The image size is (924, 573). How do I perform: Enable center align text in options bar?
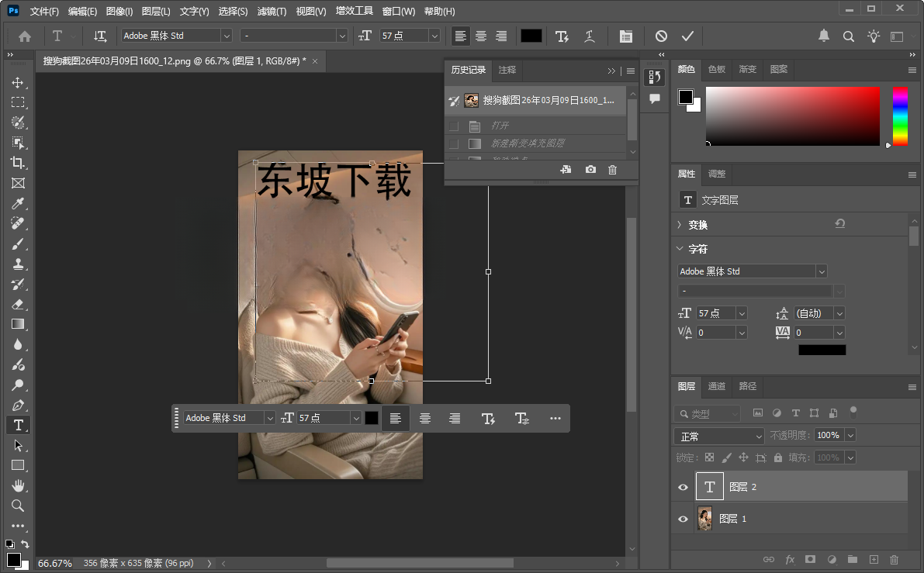click(481, 36)
